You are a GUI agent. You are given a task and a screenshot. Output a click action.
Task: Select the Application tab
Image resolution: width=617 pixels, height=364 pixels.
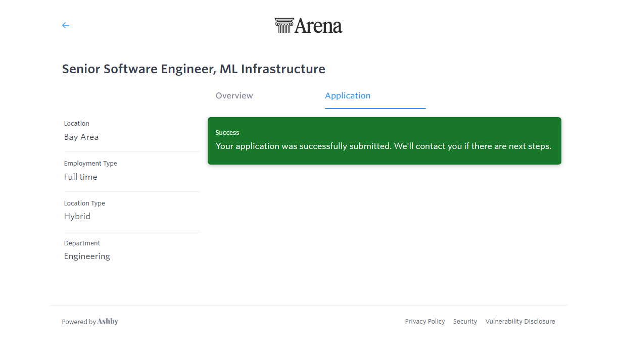348,96
